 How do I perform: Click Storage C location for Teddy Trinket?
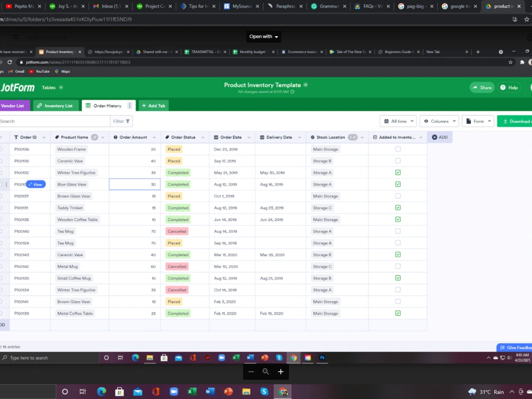pyautogui.click(x=322, y=207)
